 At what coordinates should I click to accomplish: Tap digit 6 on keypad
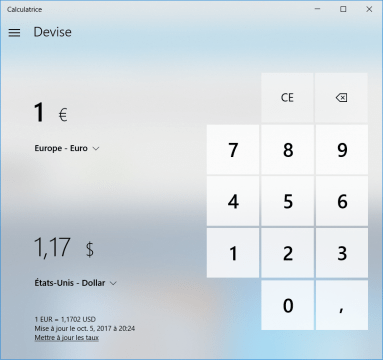tap(342, 201)
